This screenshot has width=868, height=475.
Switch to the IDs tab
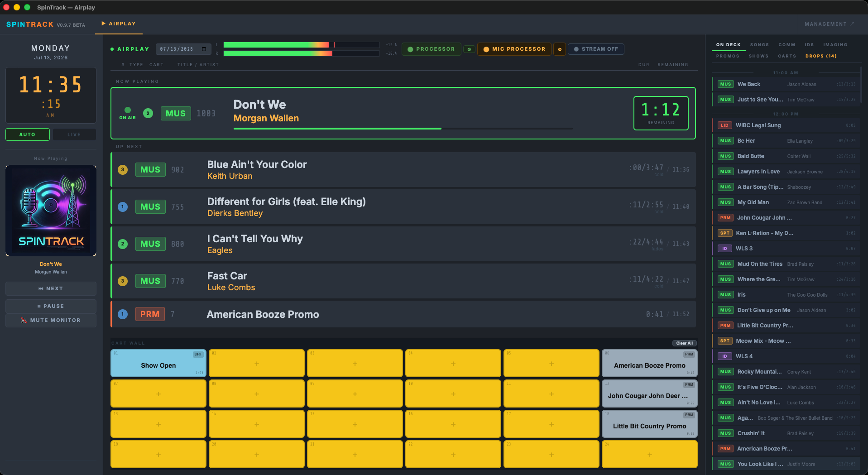pyautogui.click(x=809, y=45)
